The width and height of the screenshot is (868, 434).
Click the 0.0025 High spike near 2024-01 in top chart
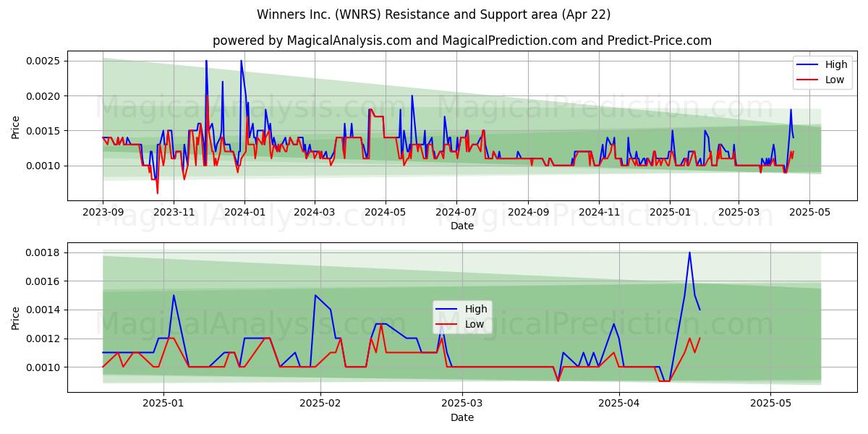241,61
